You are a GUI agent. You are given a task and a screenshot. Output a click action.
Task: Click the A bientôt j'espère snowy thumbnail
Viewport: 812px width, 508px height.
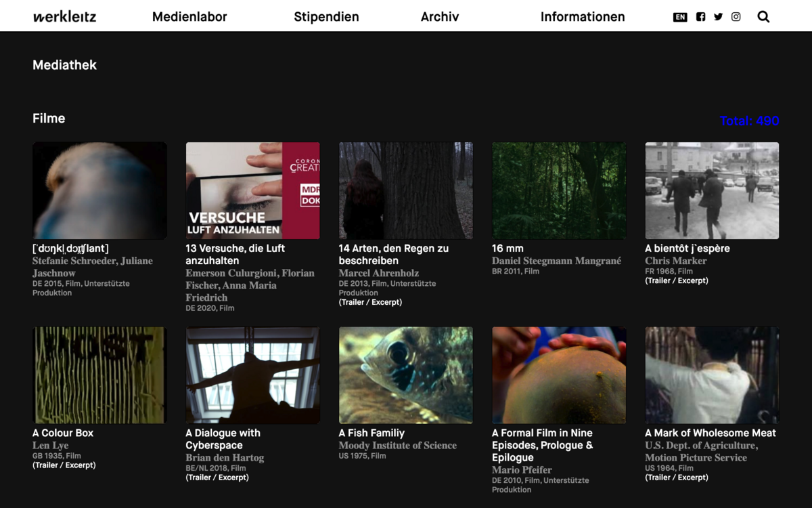[712, 190]
